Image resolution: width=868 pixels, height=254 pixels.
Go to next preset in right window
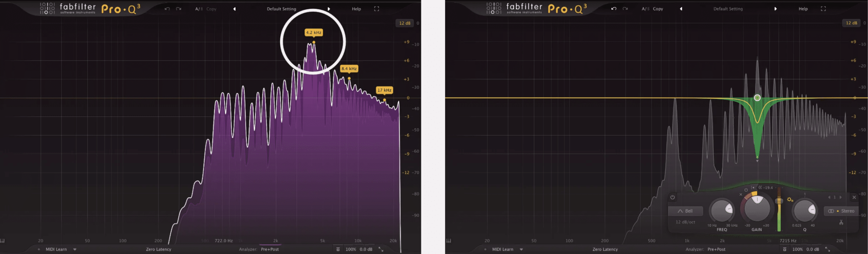(775, 9)
